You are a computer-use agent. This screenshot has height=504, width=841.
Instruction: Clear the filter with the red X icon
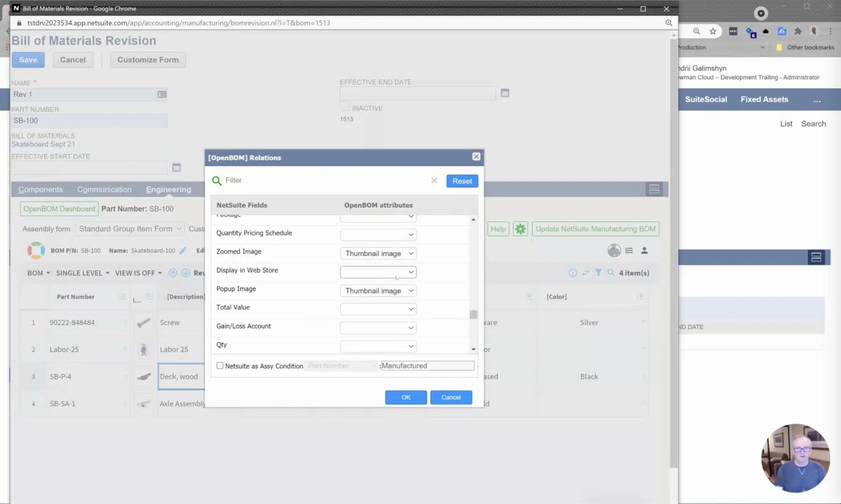point(434,180)
